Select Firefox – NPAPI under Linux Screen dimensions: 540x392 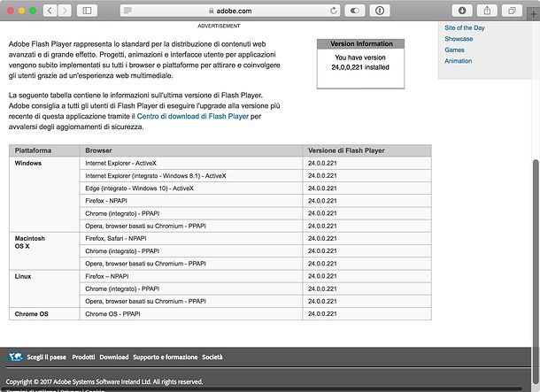[255, 276]
